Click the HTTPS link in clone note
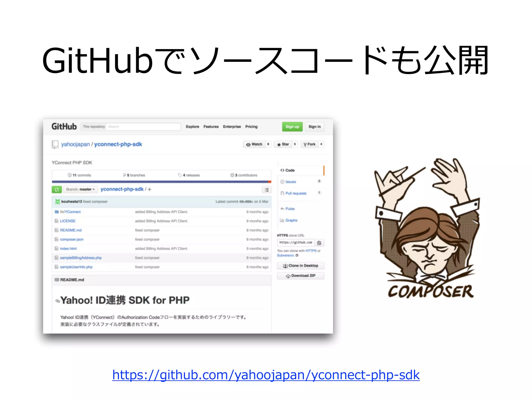 [x=311, y=251]
